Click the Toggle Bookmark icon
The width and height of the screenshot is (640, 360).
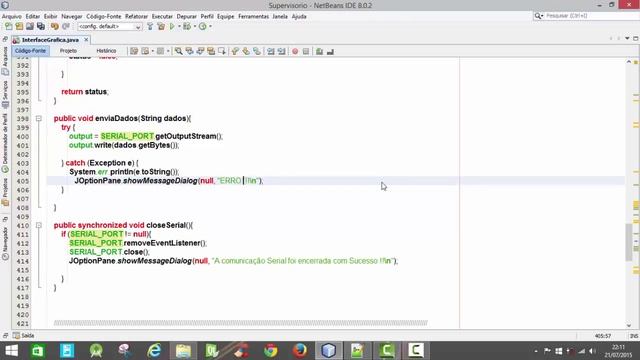(x=257, y=51)
